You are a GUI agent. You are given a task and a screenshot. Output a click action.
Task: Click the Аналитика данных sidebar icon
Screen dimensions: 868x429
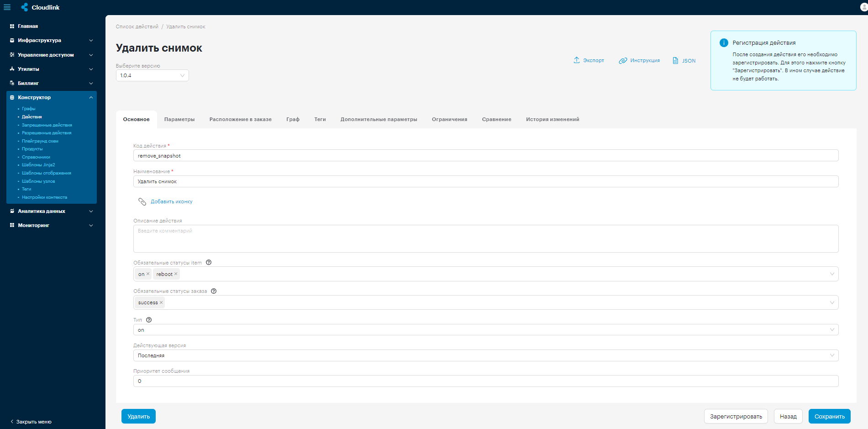(x=12, y=211)
